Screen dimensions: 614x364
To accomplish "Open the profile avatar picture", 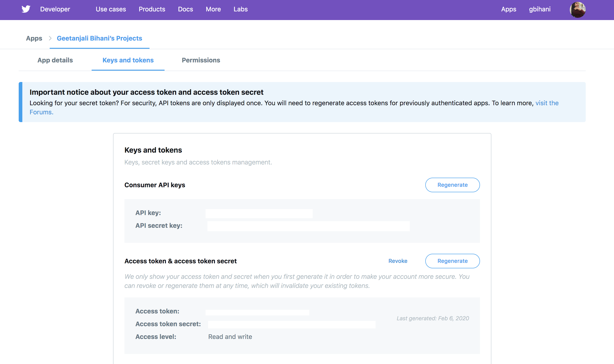I will coord(578,10).
